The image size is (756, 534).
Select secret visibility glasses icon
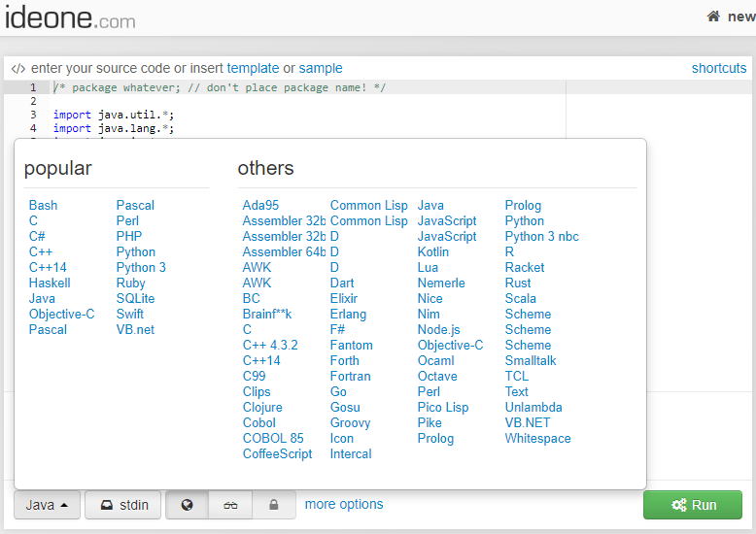pyautogui.click(x=230, y=505)
